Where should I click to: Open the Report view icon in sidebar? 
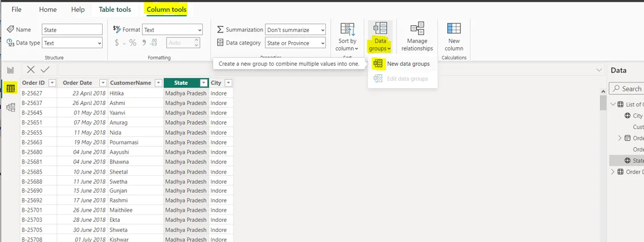10,70
